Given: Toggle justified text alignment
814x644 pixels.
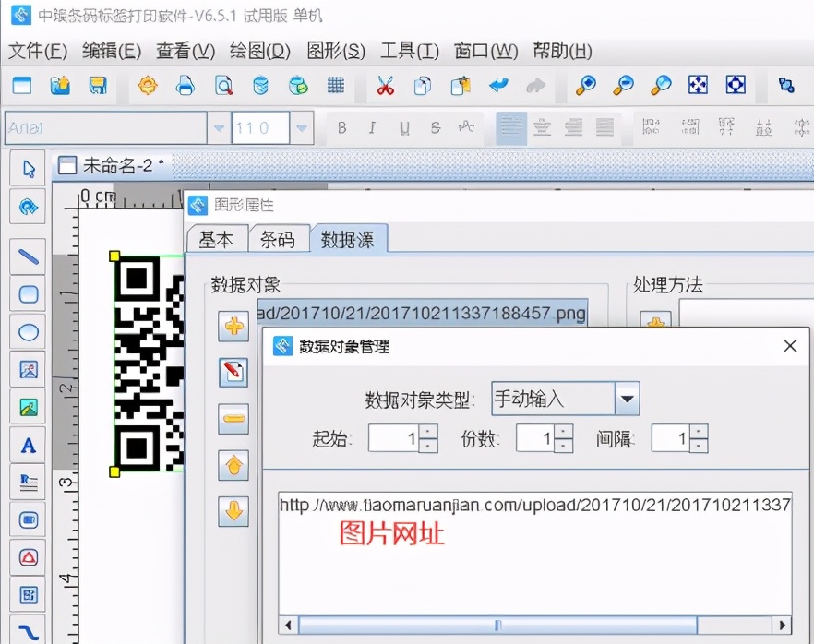Looking at the screenshot, I should click(605, 127).
